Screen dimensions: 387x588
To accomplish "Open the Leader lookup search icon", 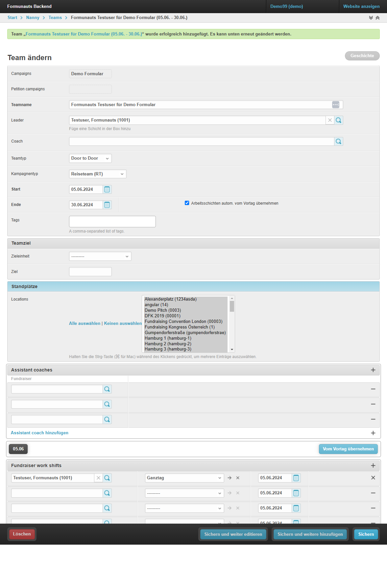I will tap(338, 120).
